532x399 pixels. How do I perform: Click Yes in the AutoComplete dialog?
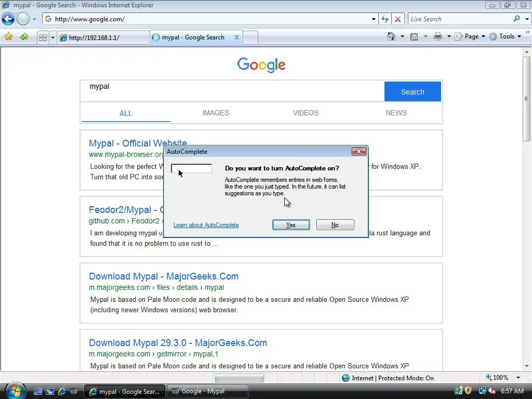pyautogui.click(x=291, y=224)
